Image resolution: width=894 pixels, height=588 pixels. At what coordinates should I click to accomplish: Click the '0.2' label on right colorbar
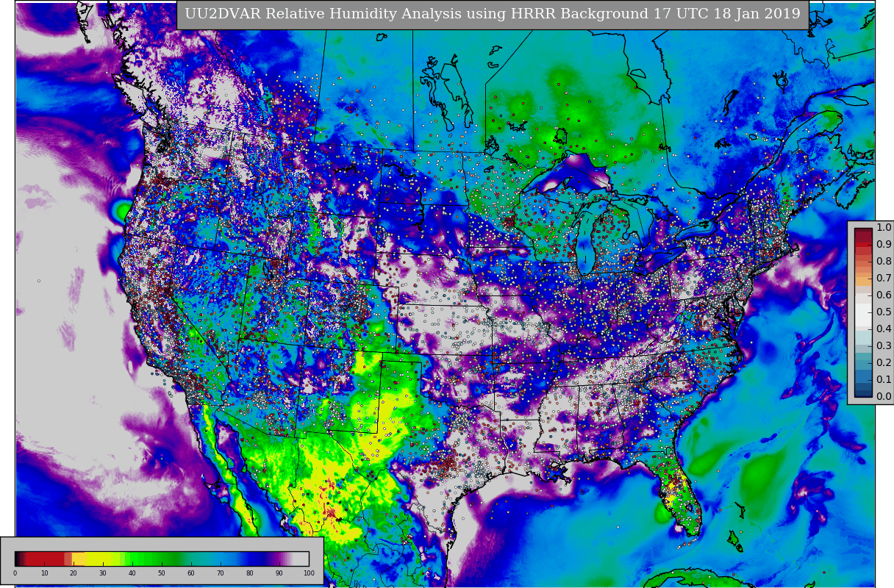pos(884,363)
